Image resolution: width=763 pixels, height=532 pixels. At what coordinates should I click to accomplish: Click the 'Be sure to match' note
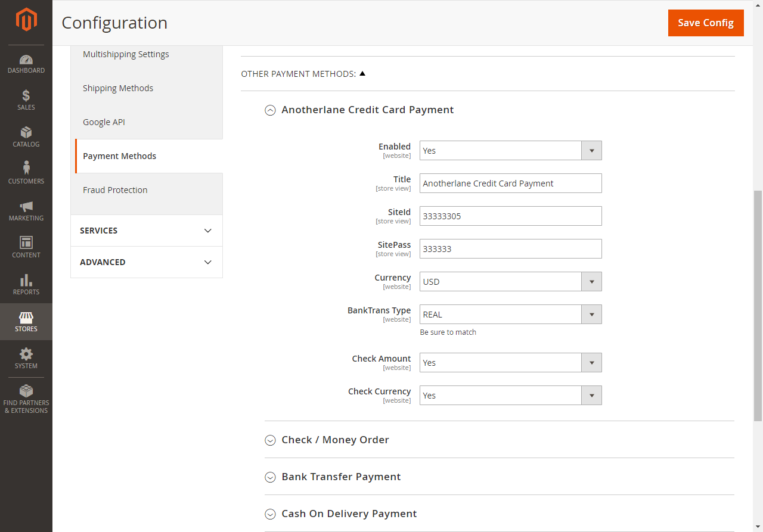point(448,332)
